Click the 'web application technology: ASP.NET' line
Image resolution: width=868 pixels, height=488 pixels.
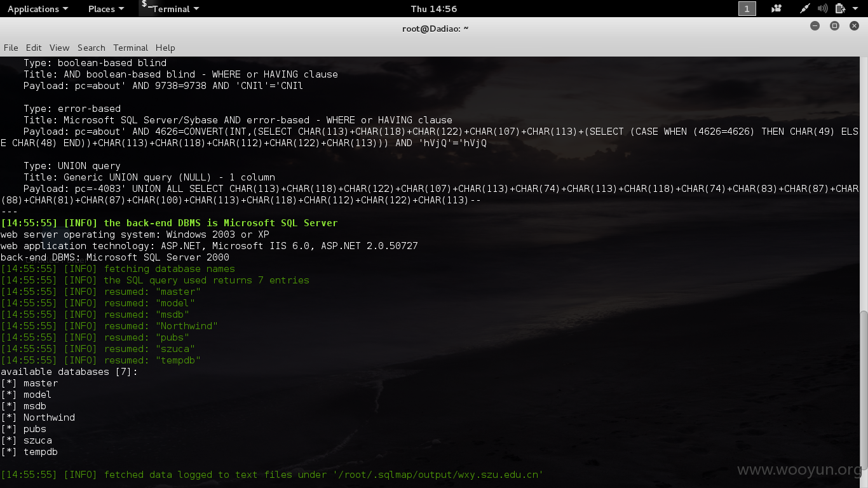coord(209,246)
